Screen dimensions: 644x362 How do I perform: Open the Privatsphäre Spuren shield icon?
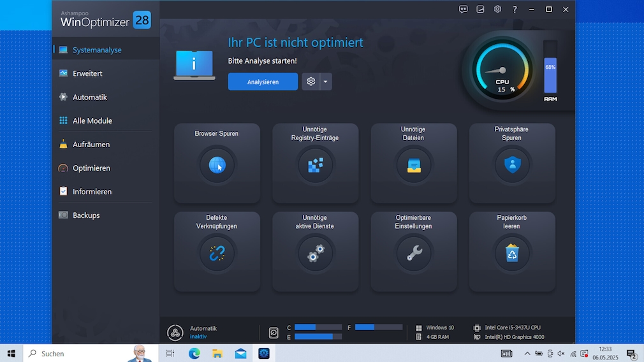pos(512,164)
